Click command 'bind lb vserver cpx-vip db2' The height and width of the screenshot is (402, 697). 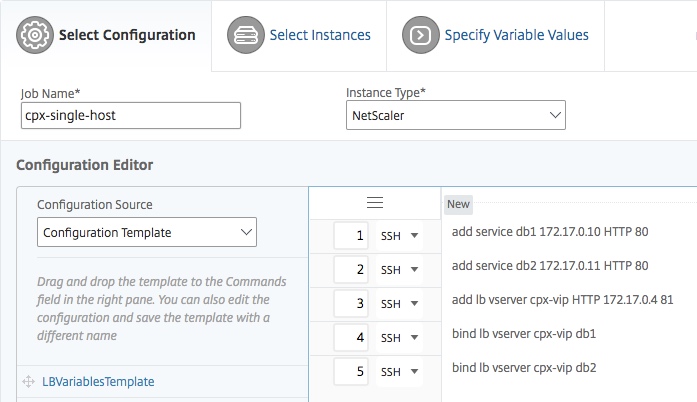524,368
